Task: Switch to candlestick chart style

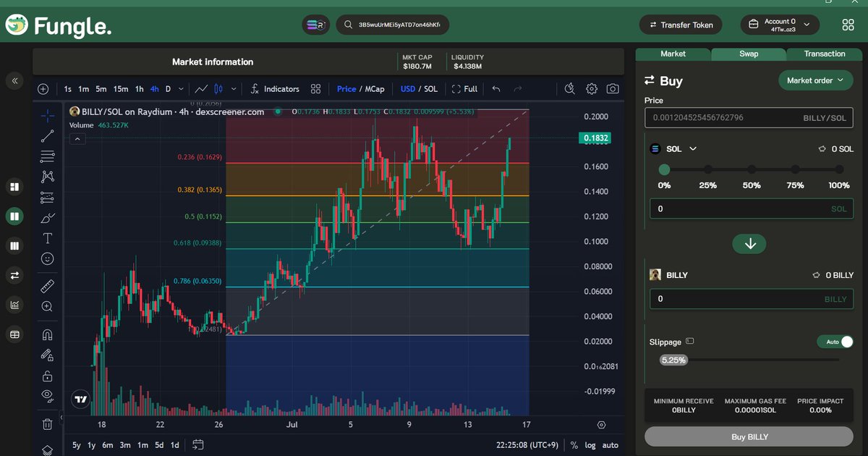Action: (x=220, y=89)
